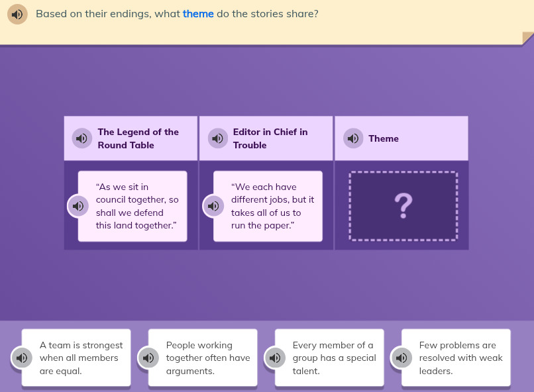Click the dashed Theme drop zone with question mark
534x392 pixels.
403,206
